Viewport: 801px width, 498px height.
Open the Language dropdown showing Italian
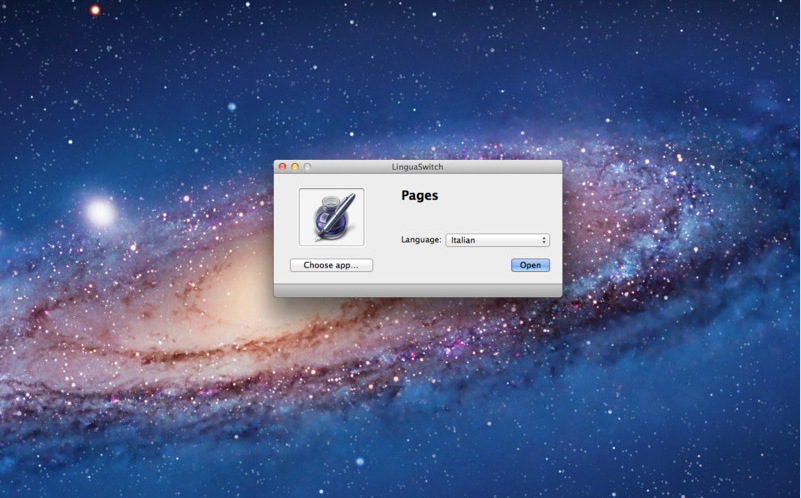(498, 240)
